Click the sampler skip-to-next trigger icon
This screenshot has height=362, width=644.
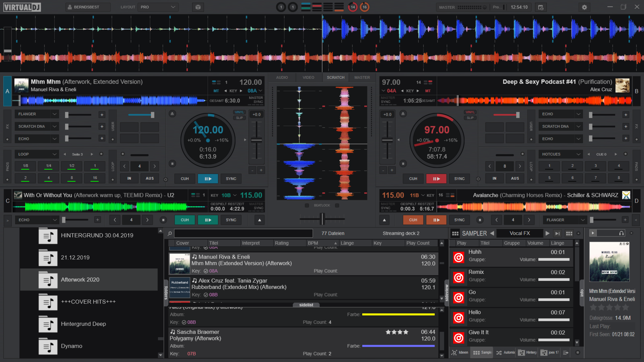point(557,233)
